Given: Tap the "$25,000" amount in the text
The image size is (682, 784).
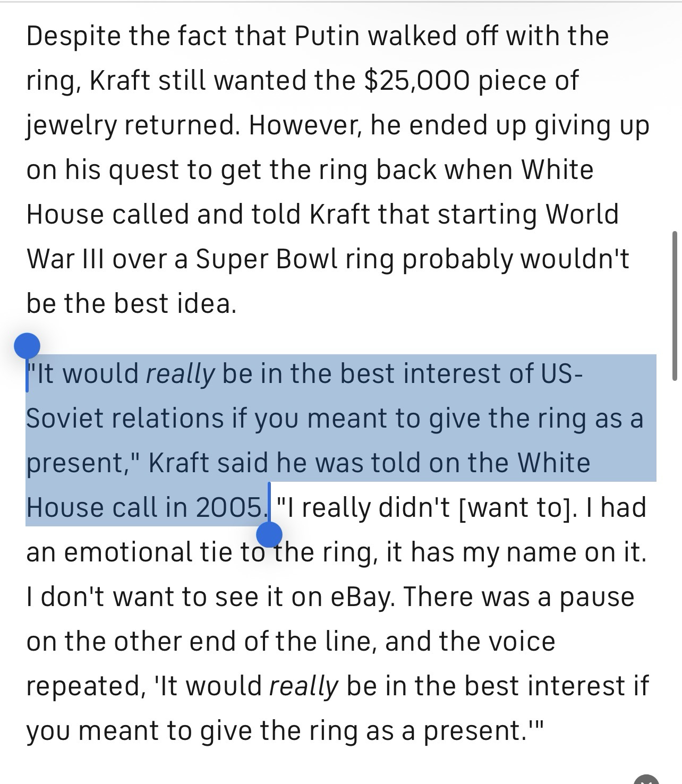Looking at the screenshot, I should point(416,80).
